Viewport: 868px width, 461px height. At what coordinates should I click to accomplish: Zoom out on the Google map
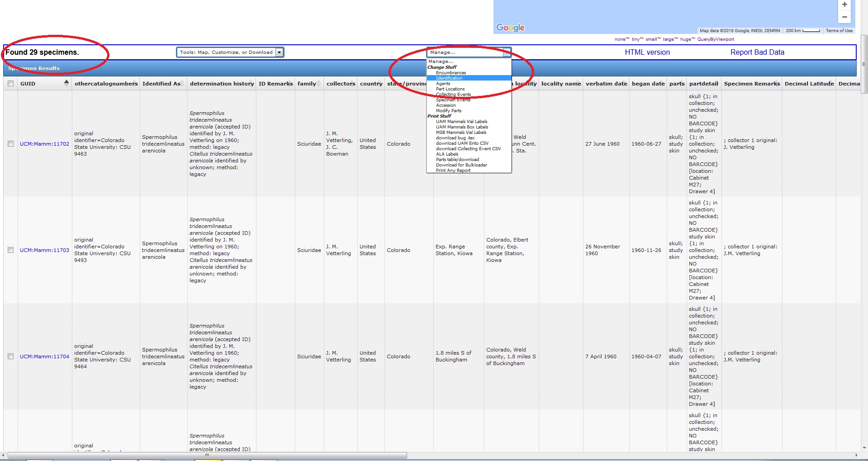tap(844, 17)
